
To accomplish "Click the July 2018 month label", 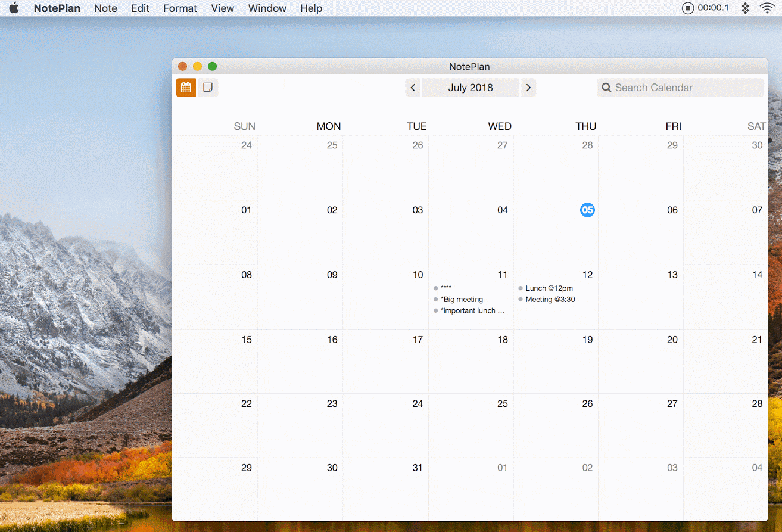I will [471, 88].
